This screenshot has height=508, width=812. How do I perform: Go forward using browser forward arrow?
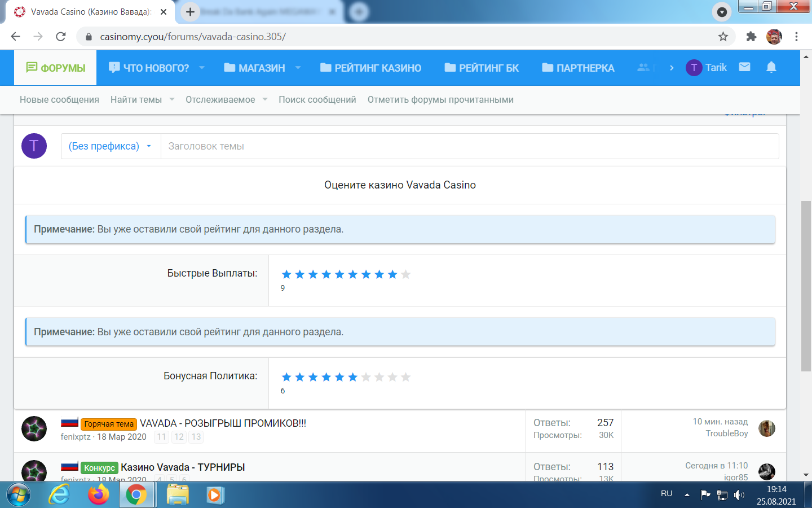(x=38, y=37)
